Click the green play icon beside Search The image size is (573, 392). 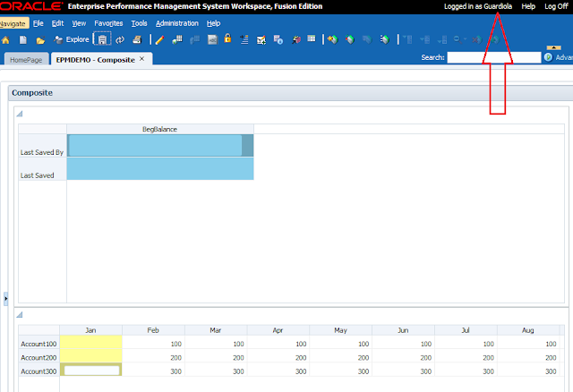548,57
